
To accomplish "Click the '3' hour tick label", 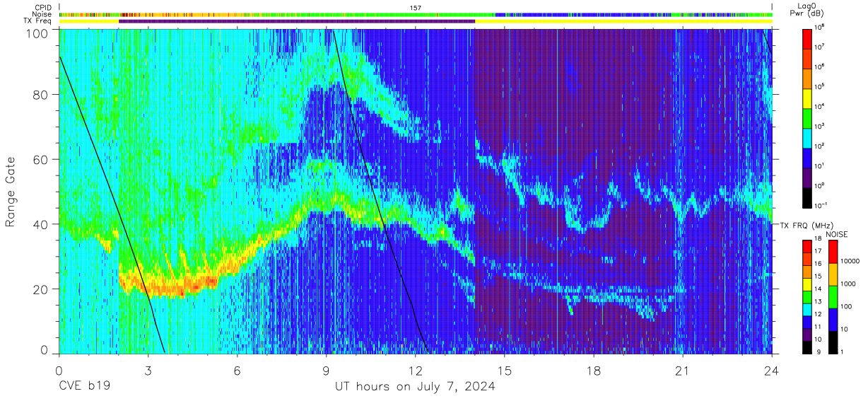I will click(x=148, y=370).
